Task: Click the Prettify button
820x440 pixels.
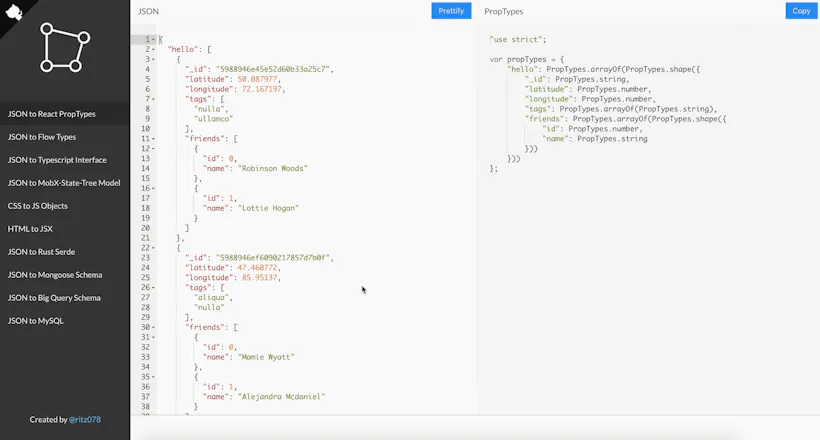Action: [451, 11]
